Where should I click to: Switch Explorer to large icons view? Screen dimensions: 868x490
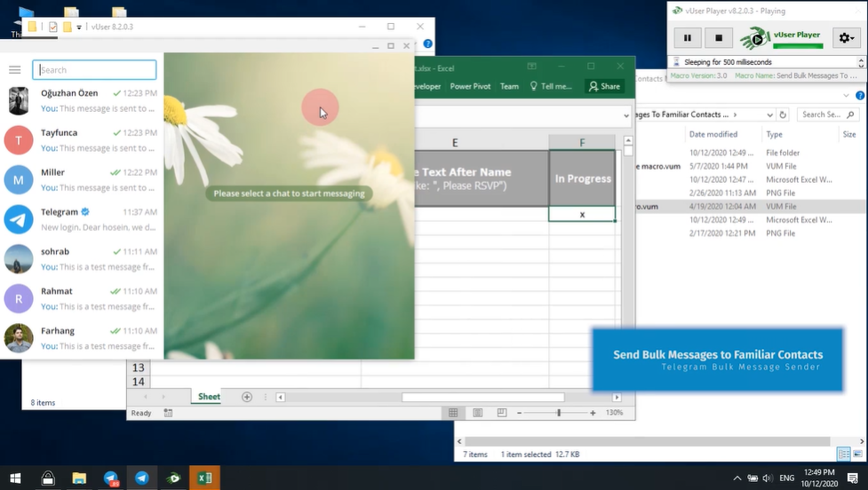click(x=857, y=454)
